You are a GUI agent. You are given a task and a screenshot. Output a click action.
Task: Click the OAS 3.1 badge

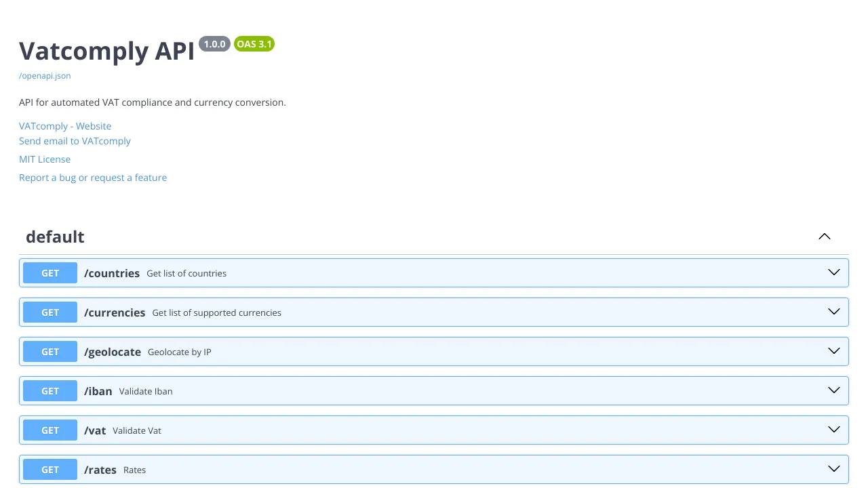[x=254, y=44]
